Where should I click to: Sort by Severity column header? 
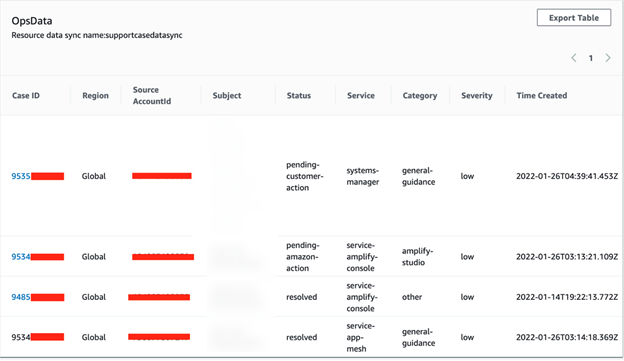click(x=477, y=96)
